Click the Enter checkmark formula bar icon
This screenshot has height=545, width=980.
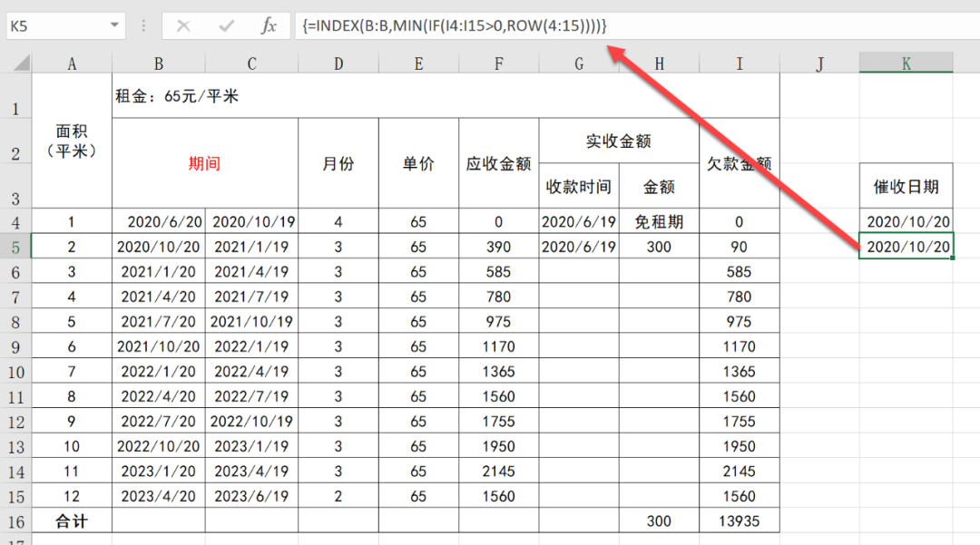coord(226,25)
